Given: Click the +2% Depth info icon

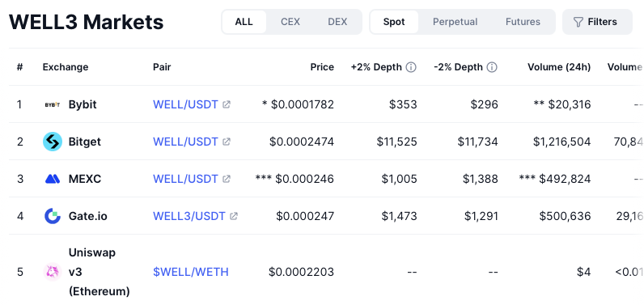Looking at the screenshot, I should [x=411, y=67].
